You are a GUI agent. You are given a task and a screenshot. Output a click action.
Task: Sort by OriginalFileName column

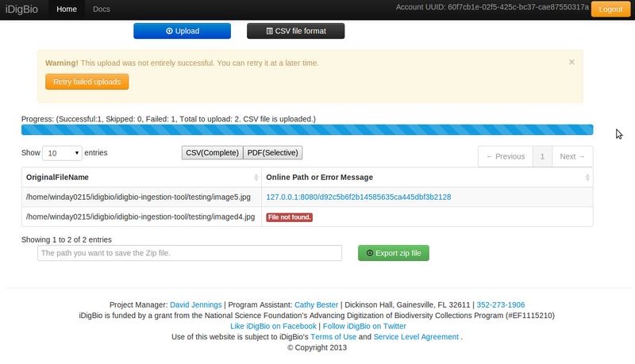(x=142, y=177)
